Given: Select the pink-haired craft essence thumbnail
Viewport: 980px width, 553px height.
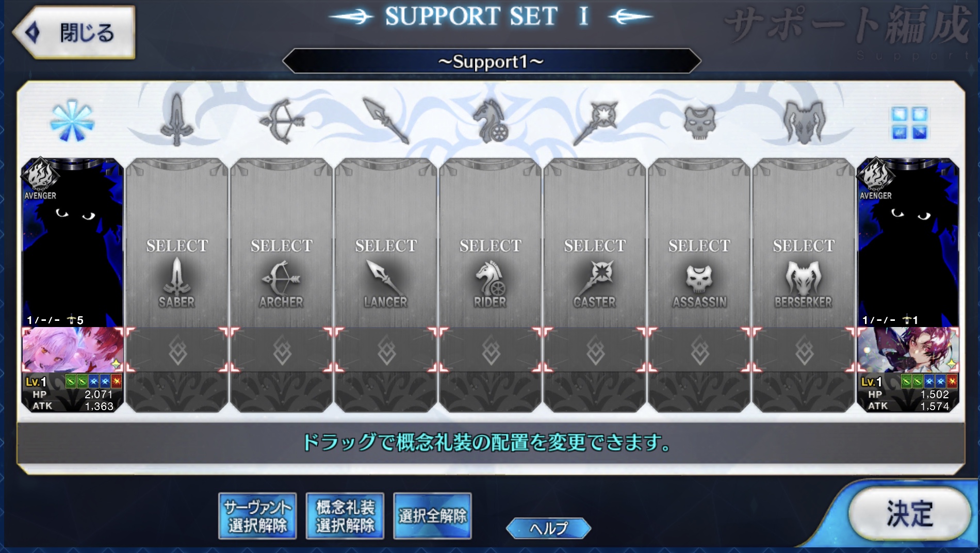Looking at the screenshot, I should [72, 349].
